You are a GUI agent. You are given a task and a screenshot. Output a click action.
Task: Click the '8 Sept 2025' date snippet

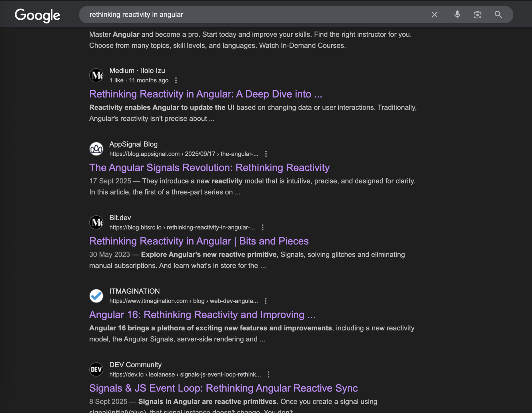pyautogui.click(x=108, y=401)
